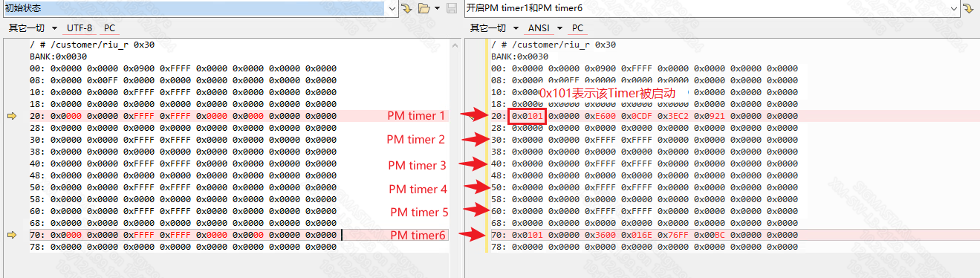Screen dimensions: 980x278
Task: Expand the left file path history dropdown
Action: point(392,8)
